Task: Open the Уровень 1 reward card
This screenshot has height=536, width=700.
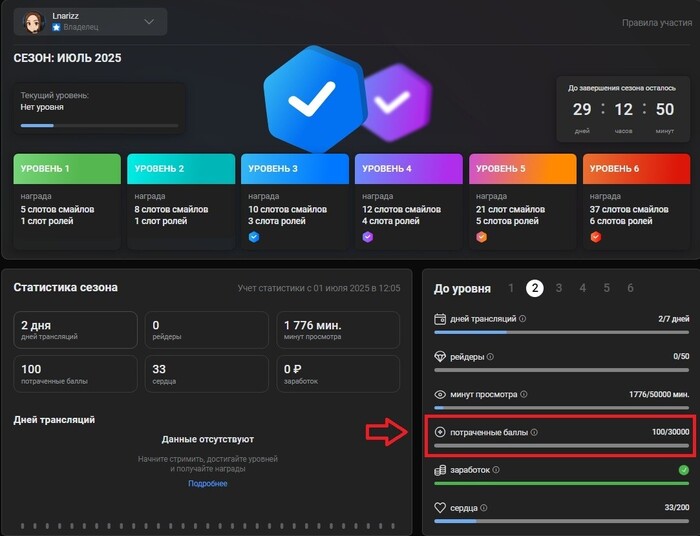Action: (67, 201)
